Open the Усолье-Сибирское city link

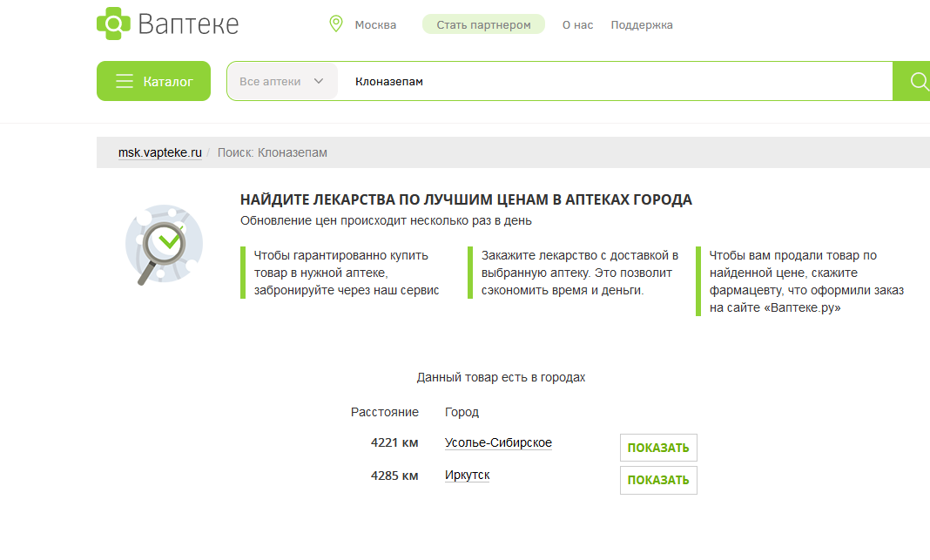pyautogui.click(x=498, y=442)
